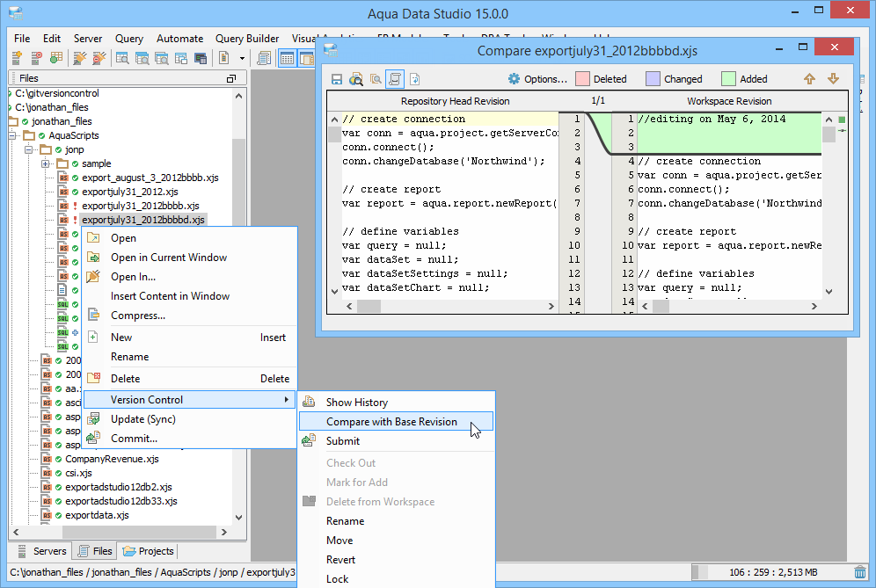876x588 pixels.
Task: Select CompanyRevenue.xjs in file tree
Action: click(112, 459)
